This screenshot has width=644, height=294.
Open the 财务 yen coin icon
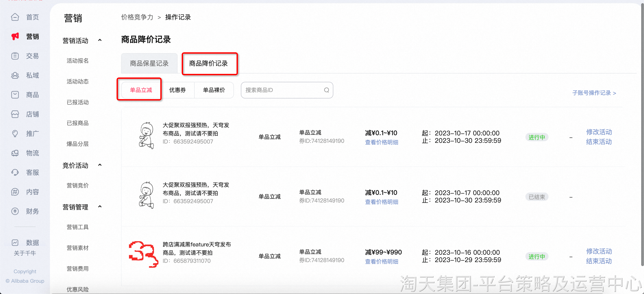coord(15,211)
